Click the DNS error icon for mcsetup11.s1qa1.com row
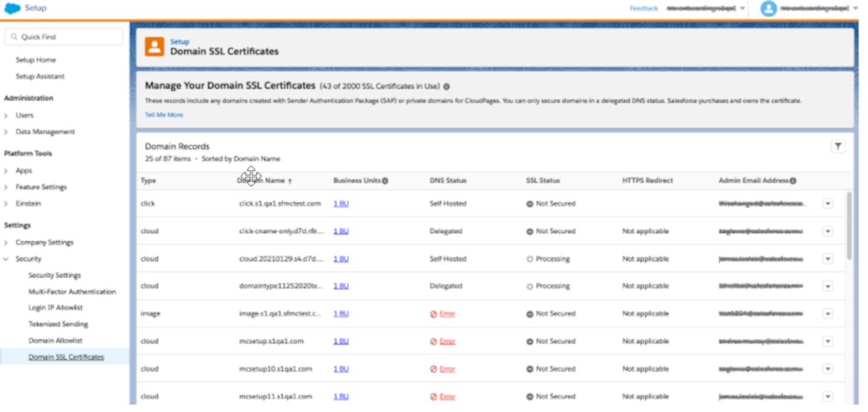 point(433,397)
